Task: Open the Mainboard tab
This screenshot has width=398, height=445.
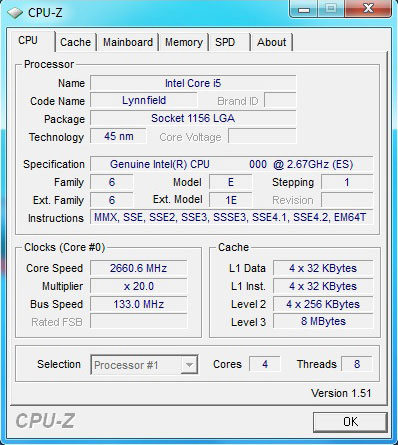Action: [128, 42]
